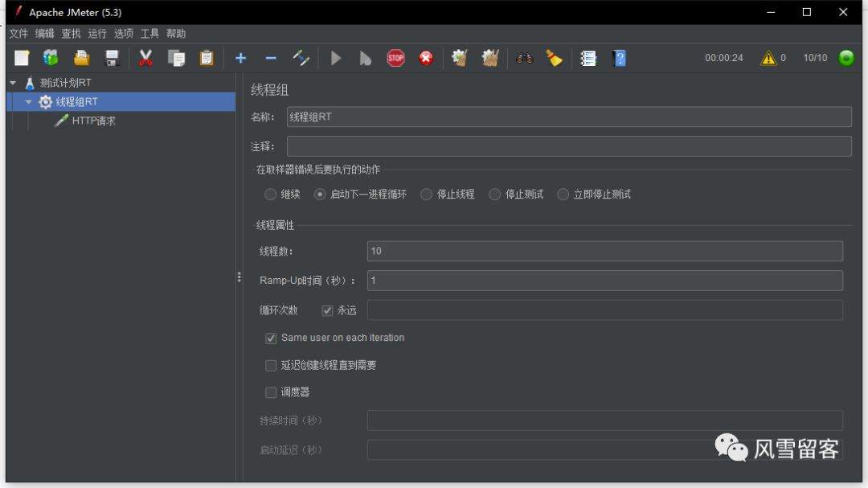The image size is (868, 488).
Task: Open the function helper list icon
Action: pos(588,58)
